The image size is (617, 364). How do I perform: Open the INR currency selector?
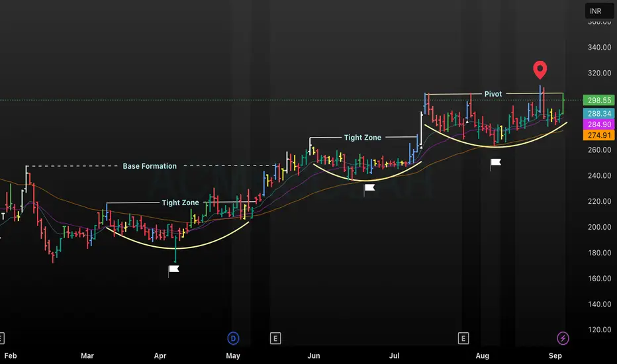pyautogui.click(x=599, y=11)
